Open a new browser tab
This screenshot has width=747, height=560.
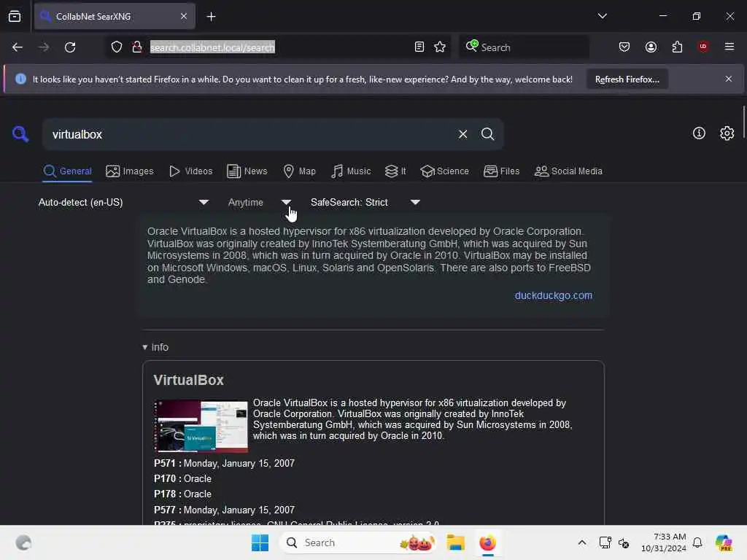(x=211, y=17)
